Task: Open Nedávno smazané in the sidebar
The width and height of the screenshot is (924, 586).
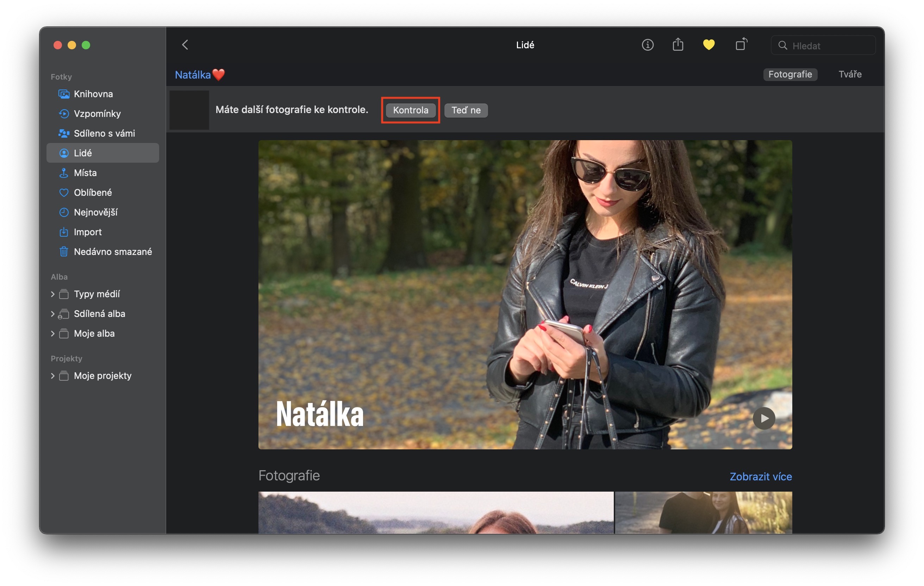Action: click(113, 252)
